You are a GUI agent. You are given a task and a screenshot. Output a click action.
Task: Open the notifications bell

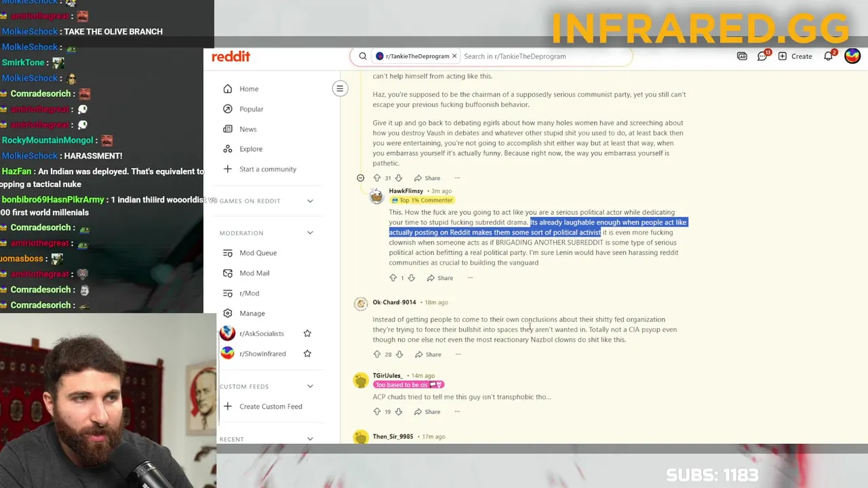828,56
